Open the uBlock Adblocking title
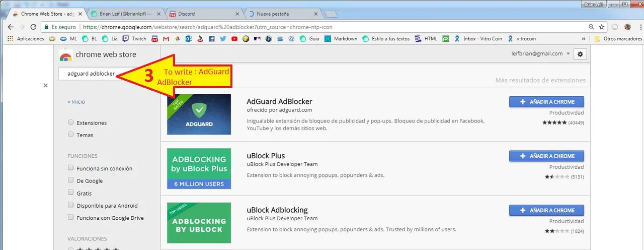 (277, 210)
